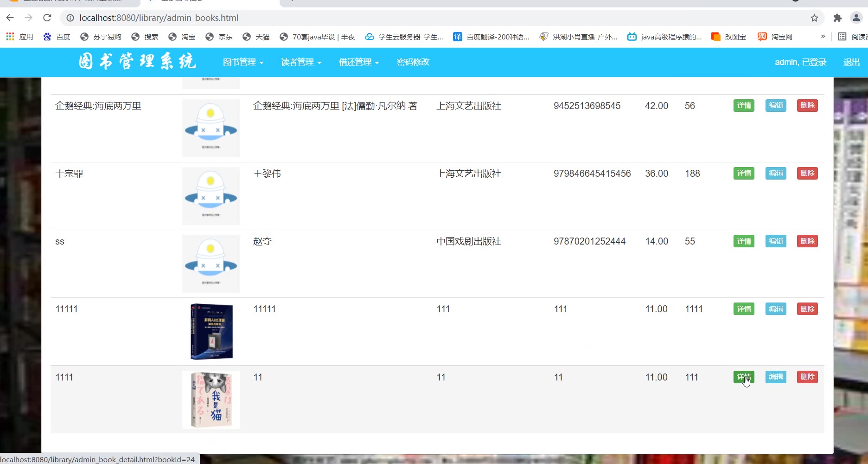The image size is (868, 464).
Task: Open the 70套java毕设 bookmark
Action: [x=317, y=37]
